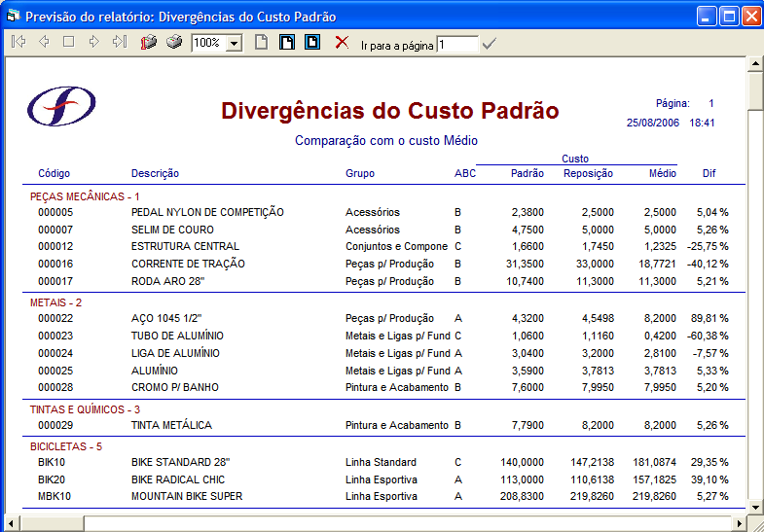Click subtitle 'Comparação com o custo Médio'
Image resolution: width=764 pixels, height=532 pixels.
click(x=386, y=141)
